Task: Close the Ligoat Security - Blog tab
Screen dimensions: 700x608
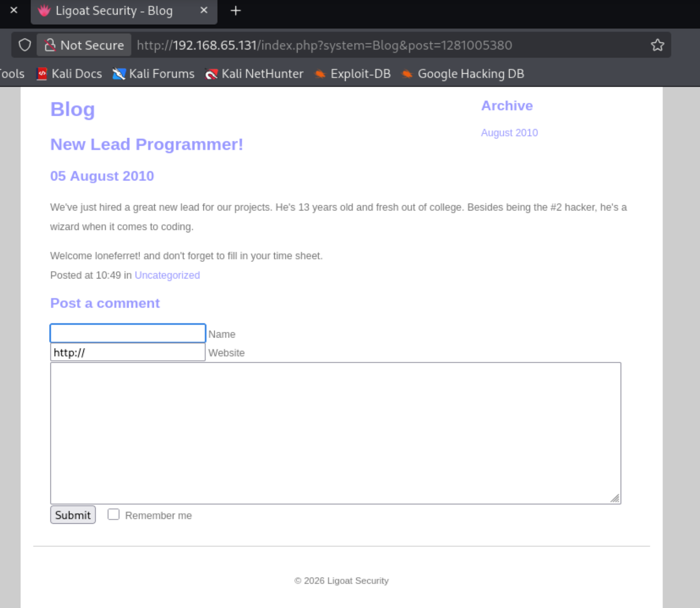Action: point(204,10)
